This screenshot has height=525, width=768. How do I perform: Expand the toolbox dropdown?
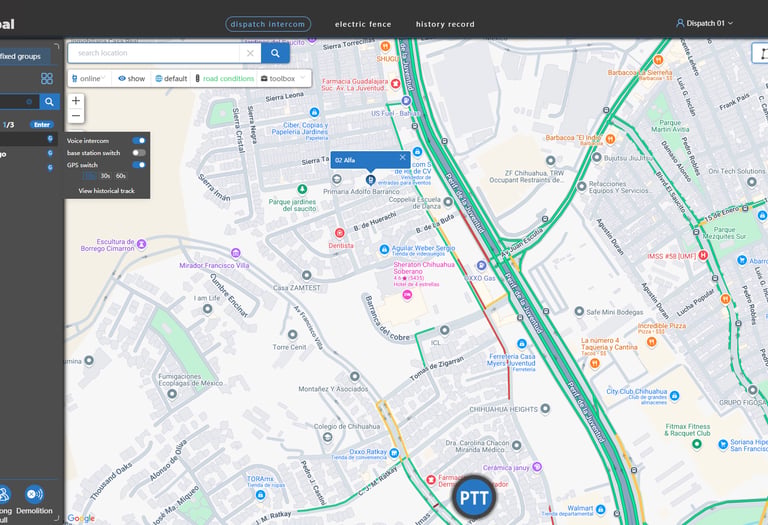click(x=283, y=78)
